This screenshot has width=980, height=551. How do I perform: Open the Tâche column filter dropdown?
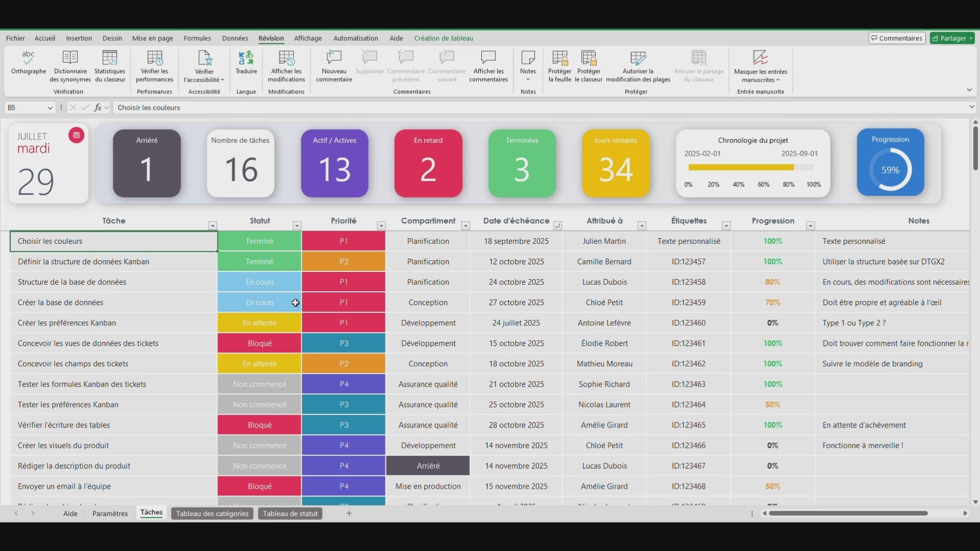pyautogui.click(x=213, y=226)
